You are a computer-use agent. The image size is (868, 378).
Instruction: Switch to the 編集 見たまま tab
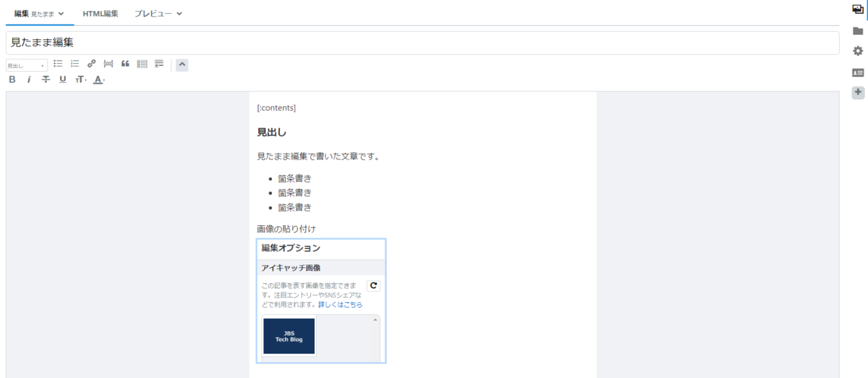pyautogui.click(x=39, y=13)
